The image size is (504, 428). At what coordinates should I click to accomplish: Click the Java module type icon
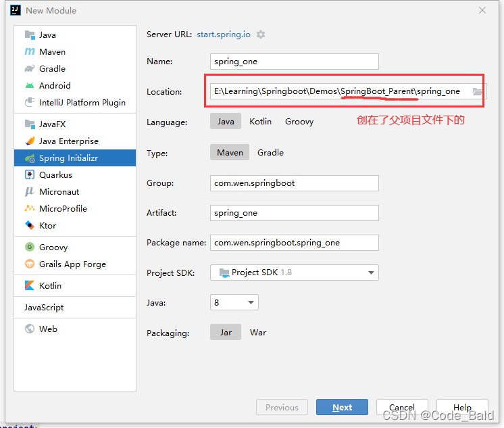[30, 34]
